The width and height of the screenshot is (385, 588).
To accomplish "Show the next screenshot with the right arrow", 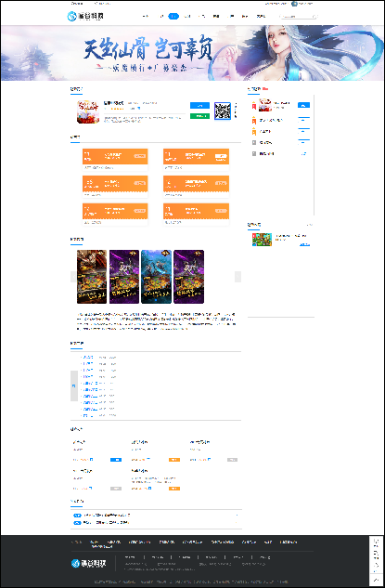I will click(x=237, y=277).
